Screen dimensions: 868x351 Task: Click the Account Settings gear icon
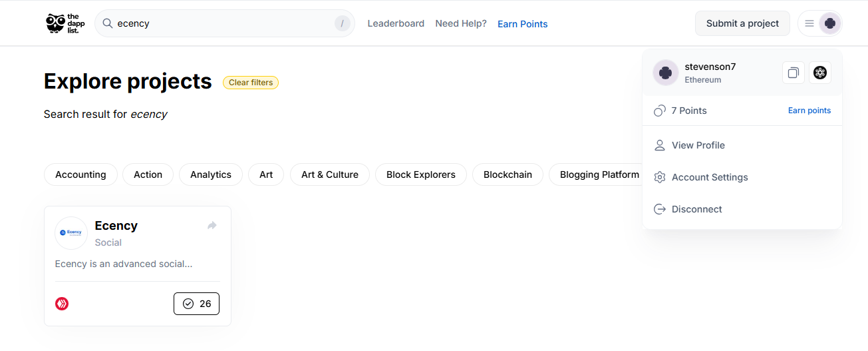(x=660, y=177)
